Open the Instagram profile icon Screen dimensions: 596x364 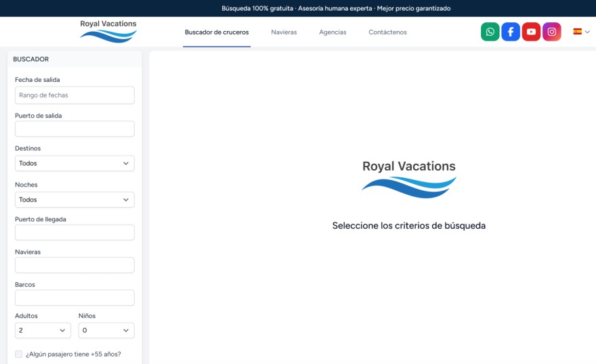551,32
